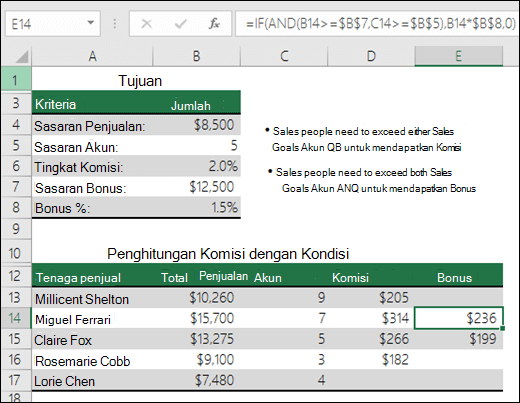Select the $205 commission cell
This screenshot has height=403, width=520.
[371, 298]
